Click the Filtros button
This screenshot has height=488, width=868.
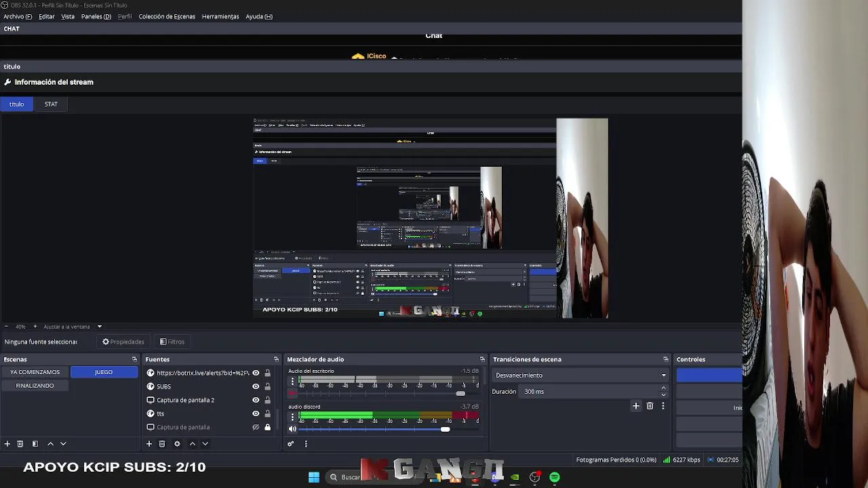pyautogui.click(x=172, y=342)
